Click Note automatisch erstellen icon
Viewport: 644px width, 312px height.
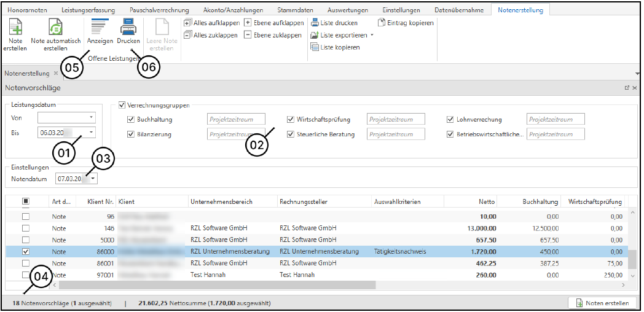pos(55,29)
